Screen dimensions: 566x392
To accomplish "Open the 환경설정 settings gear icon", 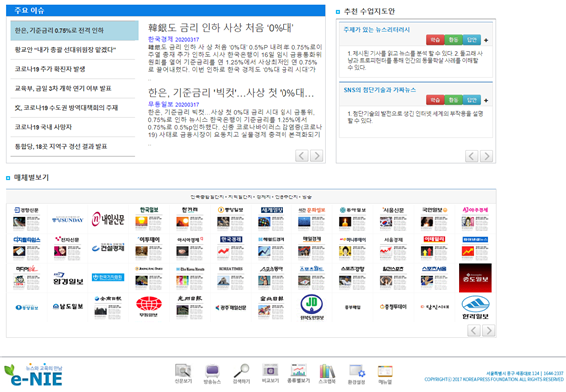I will [x=357, y=374].
